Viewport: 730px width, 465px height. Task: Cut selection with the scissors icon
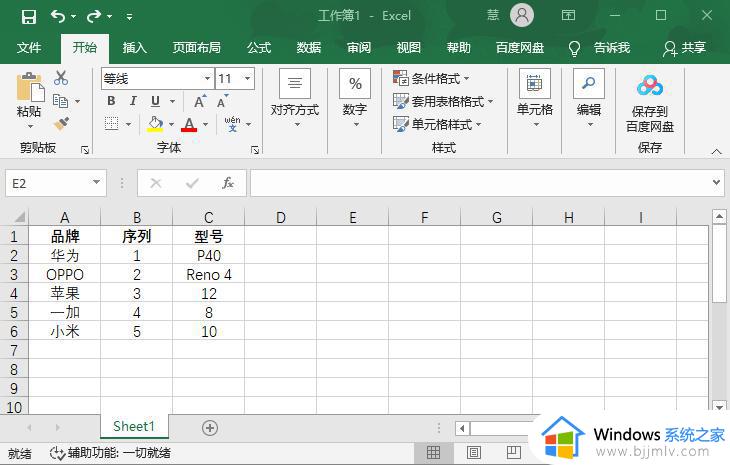click(x=61, y=78)
